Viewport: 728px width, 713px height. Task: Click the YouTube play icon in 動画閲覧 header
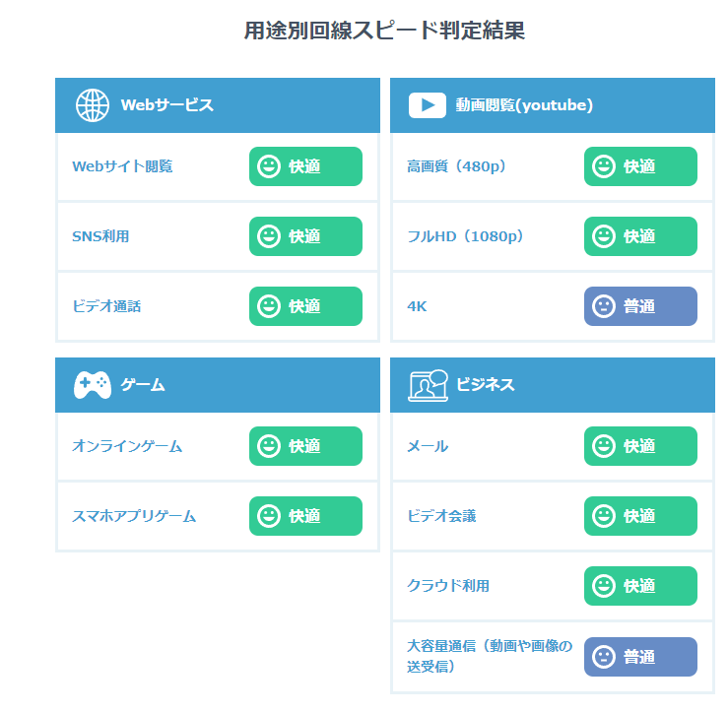(428, 105)
